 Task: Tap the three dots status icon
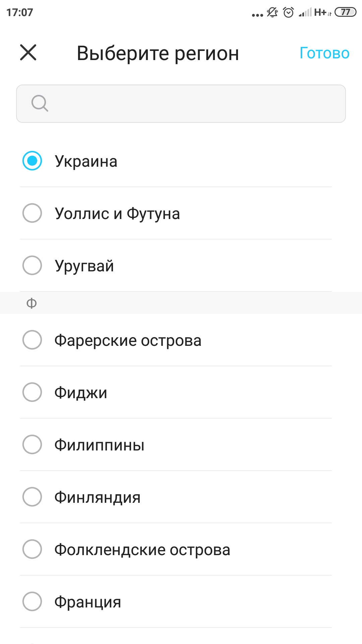click(x=257, y=15)
